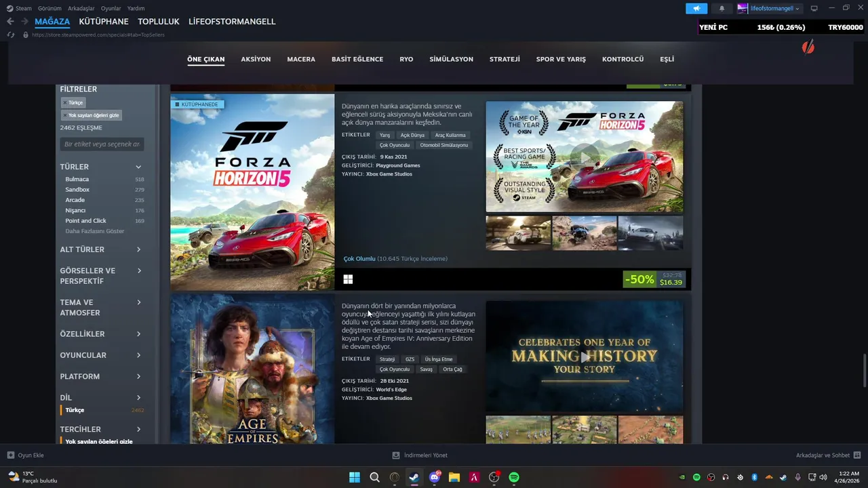The image size is (868, 488).
Task: Filter by the Sandbox genre
Action: [77, 190]
